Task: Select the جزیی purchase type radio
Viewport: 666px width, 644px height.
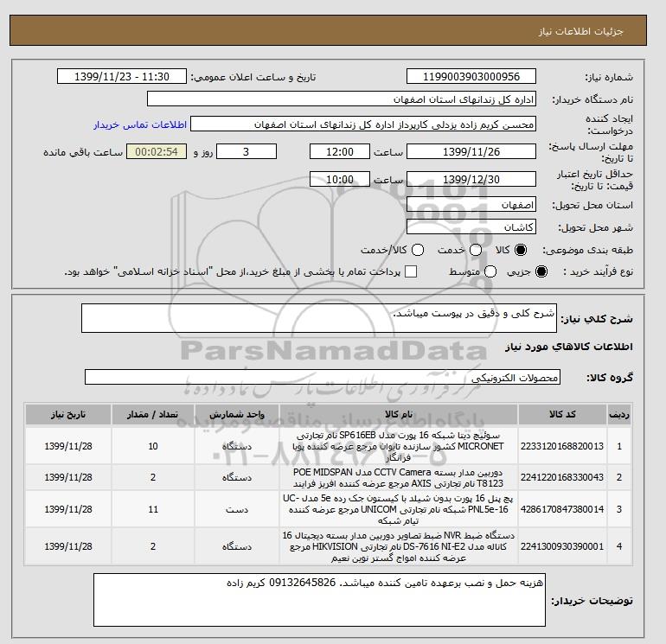Action: click(541, 271)
